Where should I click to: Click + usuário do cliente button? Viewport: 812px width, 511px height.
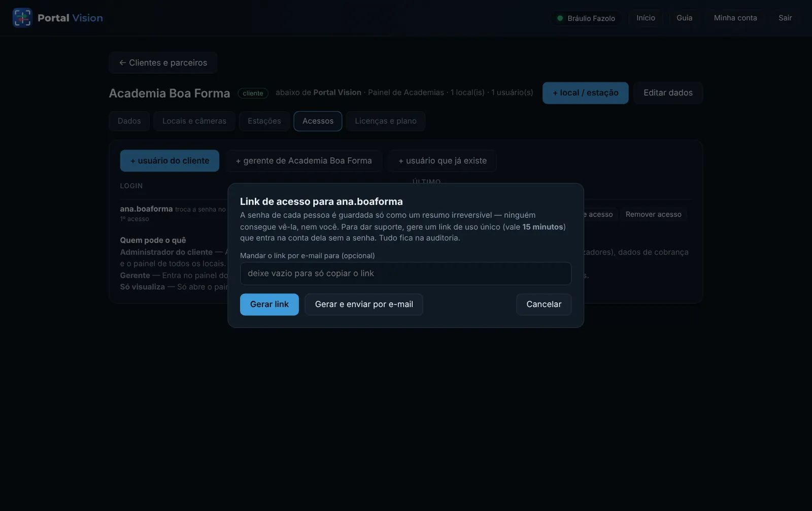170,161
